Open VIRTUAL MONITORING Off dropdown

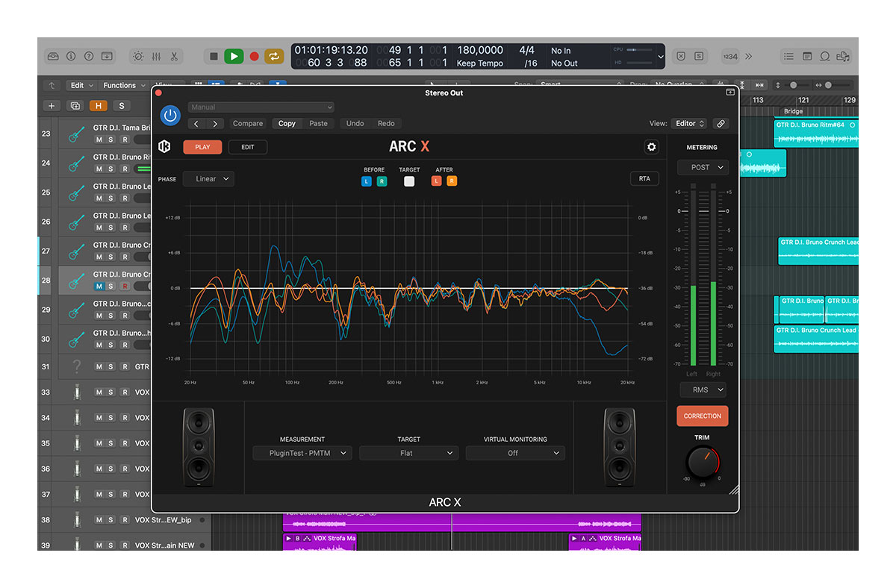tap(515, 453)
